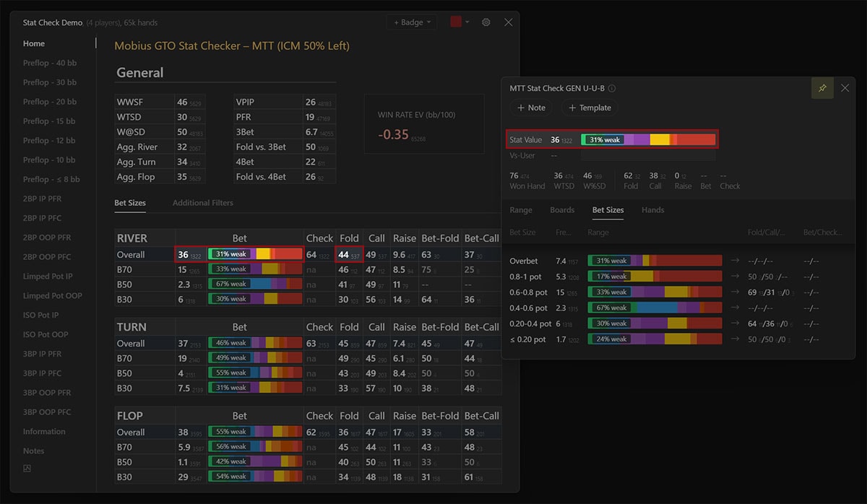Open Preflop - 30 bb section
The height and width of the screenshot is (504, 867).
pos(50,82)
